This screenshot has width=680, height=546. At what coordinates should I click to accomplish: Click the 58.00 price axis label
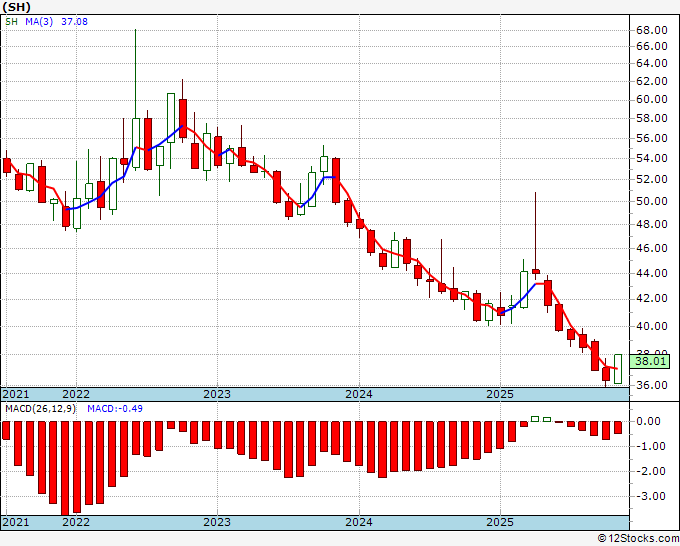pyautogui.click(x=651, y=118)
